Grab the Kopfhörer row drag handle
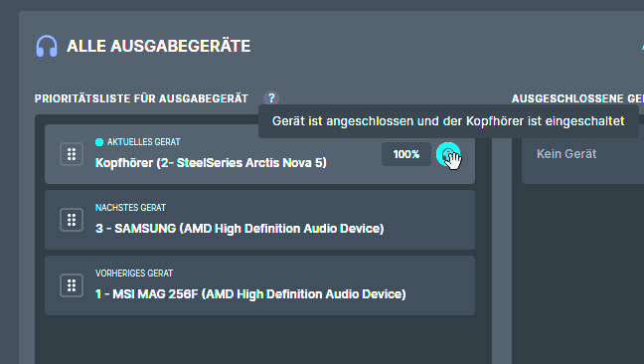 [72, 154]
